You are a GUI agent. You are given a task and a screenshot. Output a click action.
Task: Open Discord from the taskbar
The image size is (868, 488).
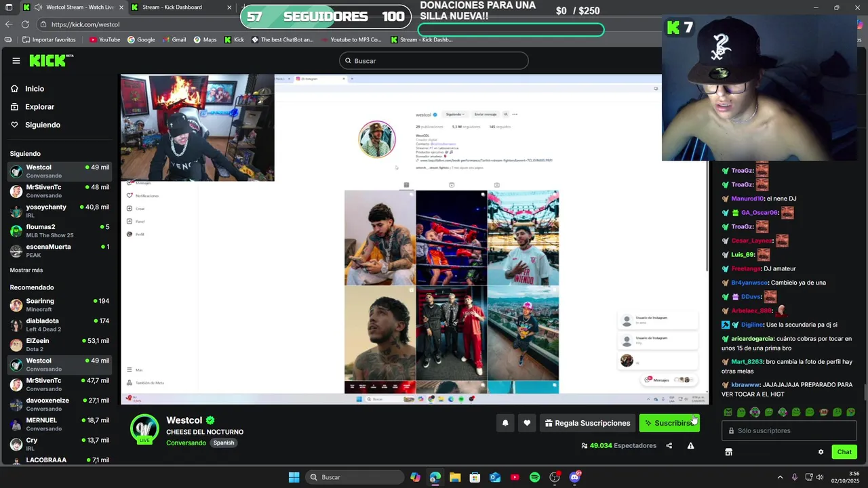(574, 477)
